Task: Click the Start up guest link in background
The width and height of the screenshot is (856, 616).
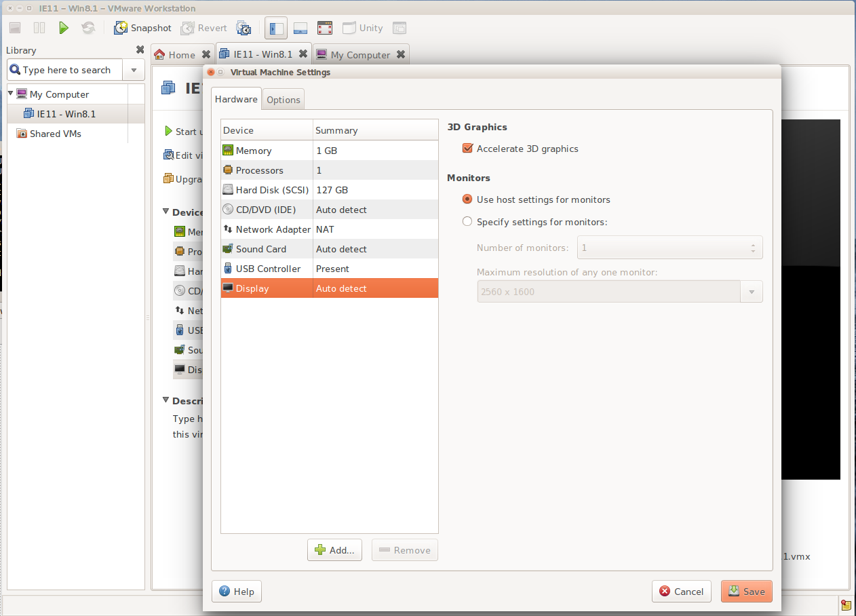Action: pyautogui.click(x=183, y=132)
